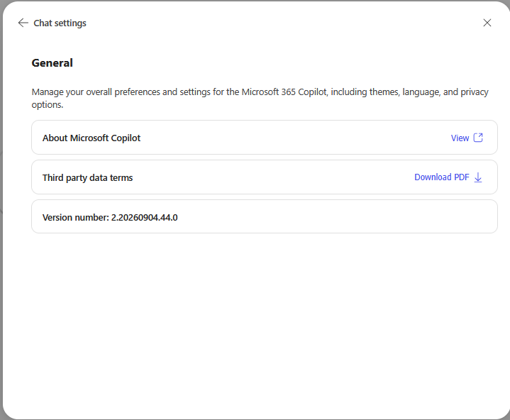This screenshot has height=420, width=510.
Task: Close the Chat settings dialog
Action: [487, 23]
